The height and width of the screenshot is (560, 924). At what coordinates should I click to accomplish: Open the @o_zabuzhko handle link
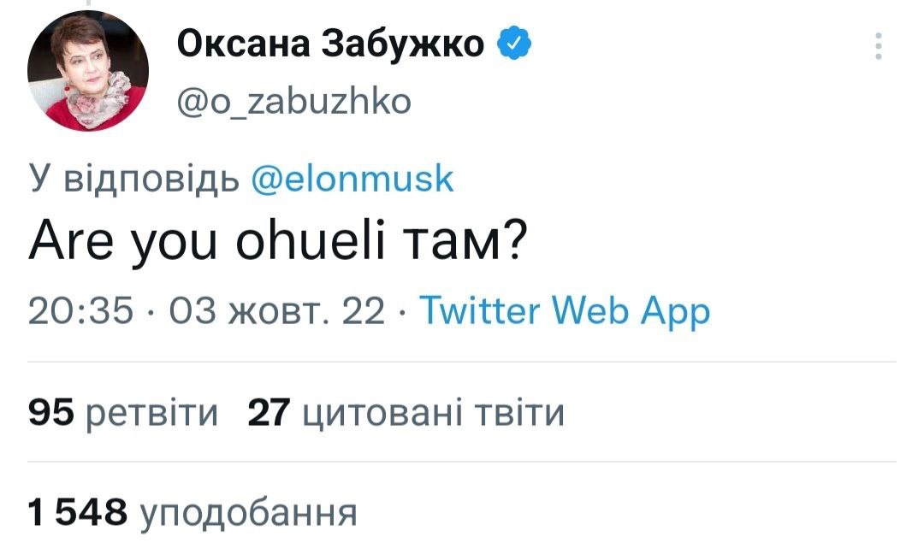(293, 101)
